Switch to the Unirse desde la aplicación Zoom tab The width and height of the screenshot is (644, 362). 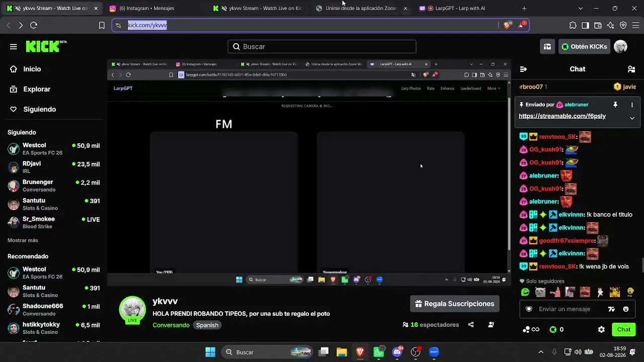click(x=362, y=9)
